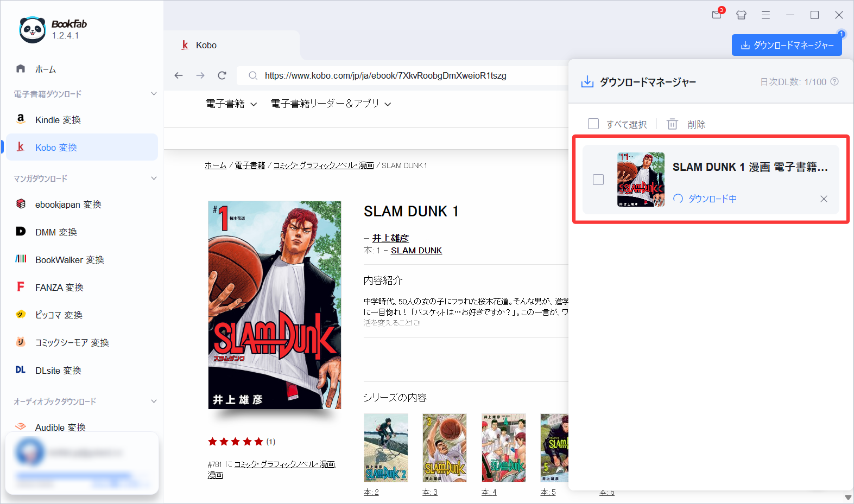Image resolution: width=854 pixels, height=504 pixels.
Task: Click the download manager panel header icon
Action: [587, 82]
